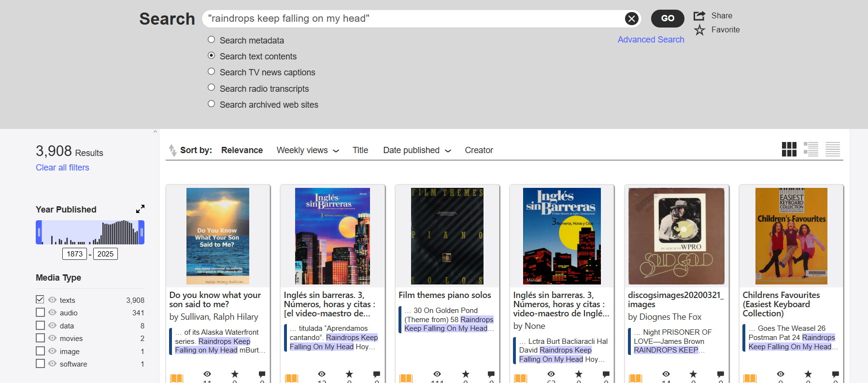Expand the Year Published histogram
Screen dimensions: 868x383
coord(140,209)
